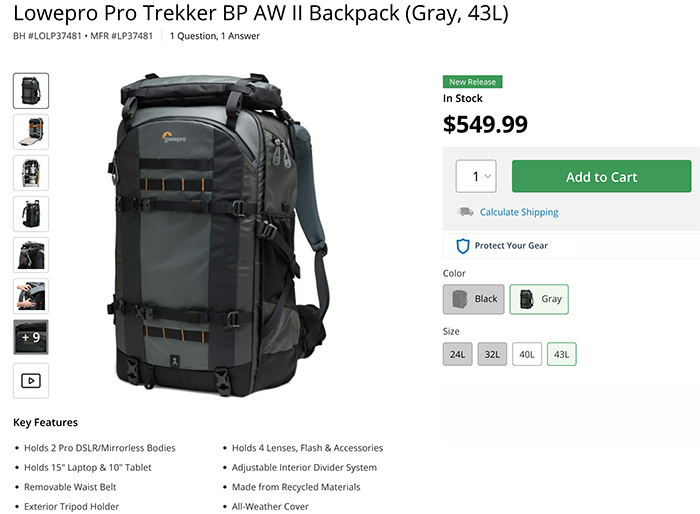Select the 40L size option
700x514 pixels.
tap(527, 354)
